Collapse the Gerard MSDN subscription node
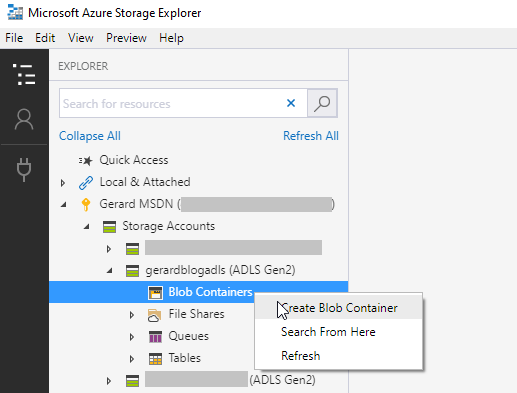Screen dimensions: 517x393 click(63, 205)
